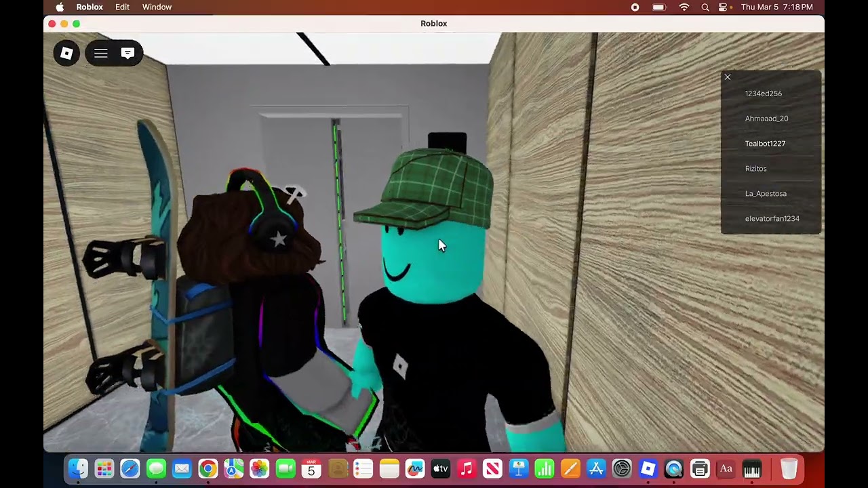Click the date and time clock

click(x=777, y=7)
